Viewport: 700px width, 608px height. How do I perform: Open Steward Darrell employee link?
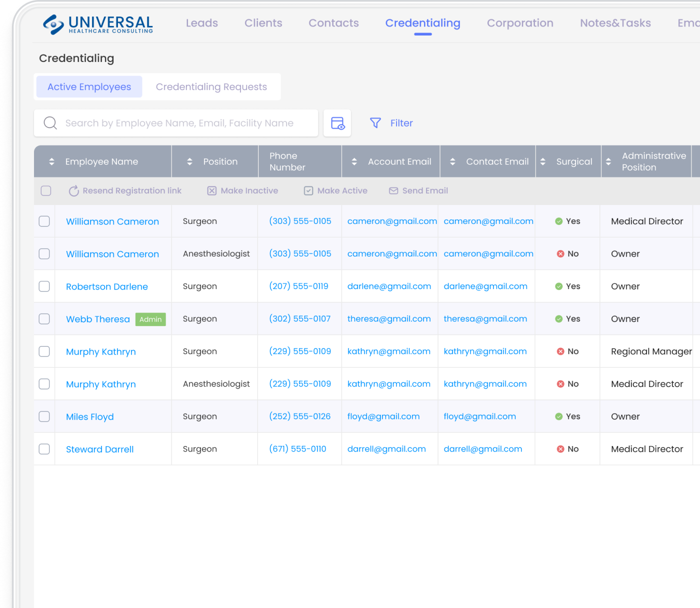coord(100,449)
